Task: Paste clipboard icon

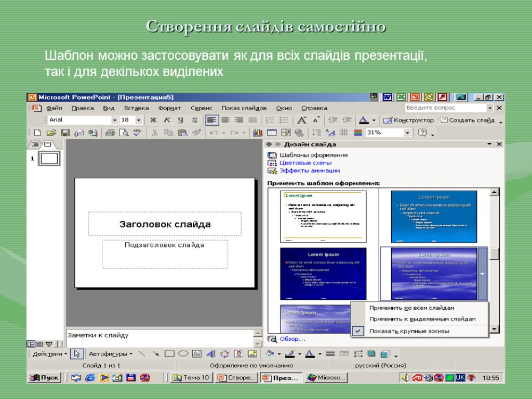Action: coord(182,132)
